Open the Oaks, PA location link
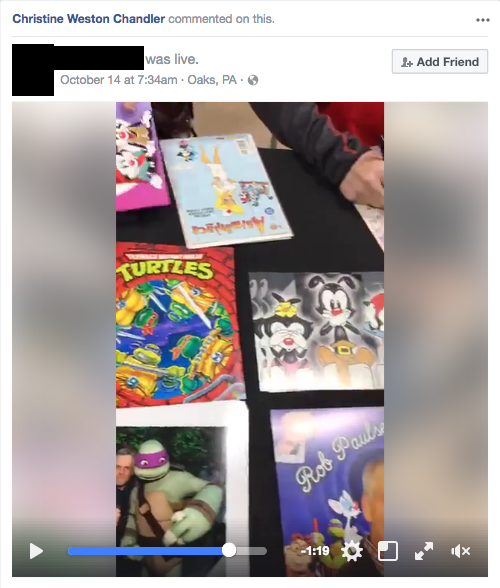The height and width of the screenshot is (588, 500). tap(212, 80)
